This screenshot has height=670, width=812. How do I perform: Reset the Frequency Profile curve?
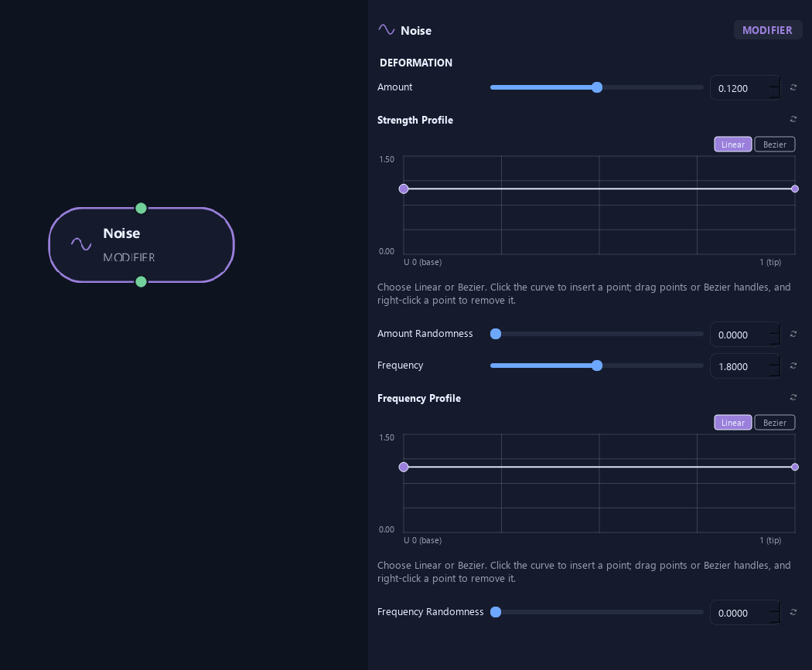click(x=793, y=397)
